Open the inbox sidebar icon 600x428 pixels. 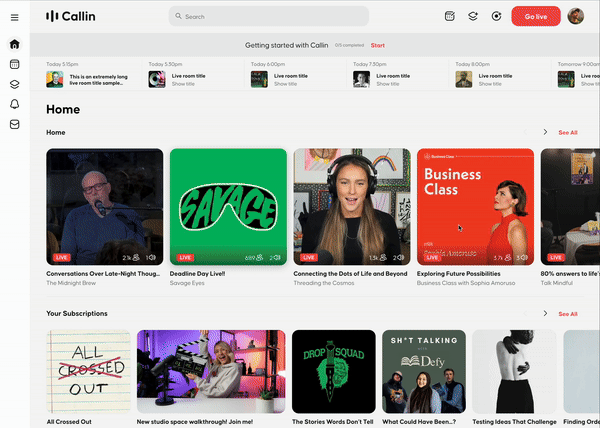(15, 124)
